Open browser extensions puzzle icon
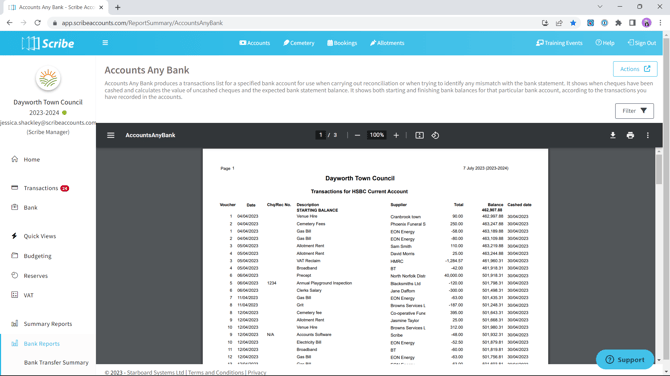The height and width of the screenshot is (376, 670). point(618,23)
